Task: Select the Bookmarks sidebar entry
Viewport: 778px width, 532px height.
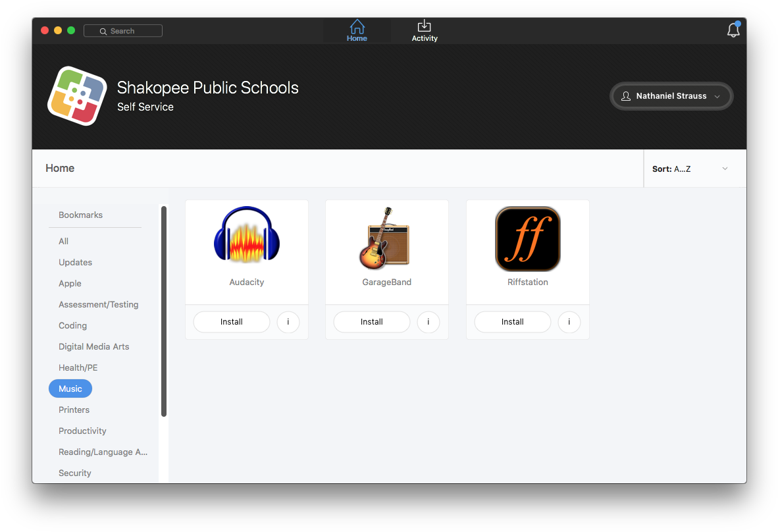Action: (80, 215)
